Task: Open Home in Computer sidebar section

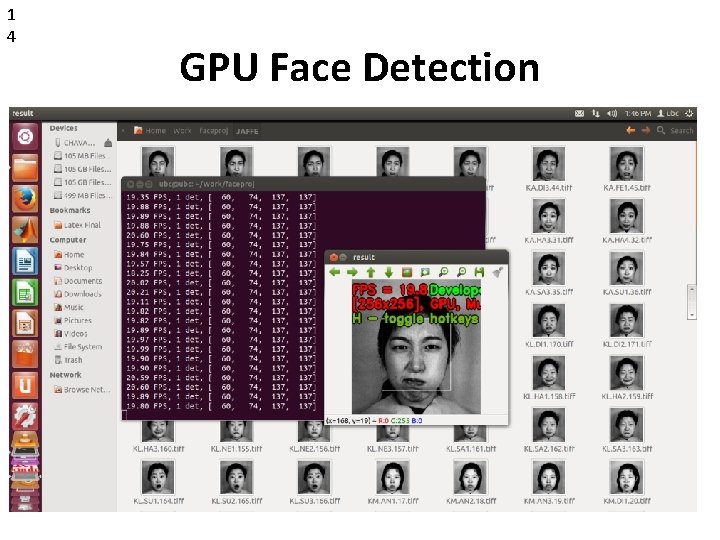Action: pyautogui.click(x=69, y=254)
